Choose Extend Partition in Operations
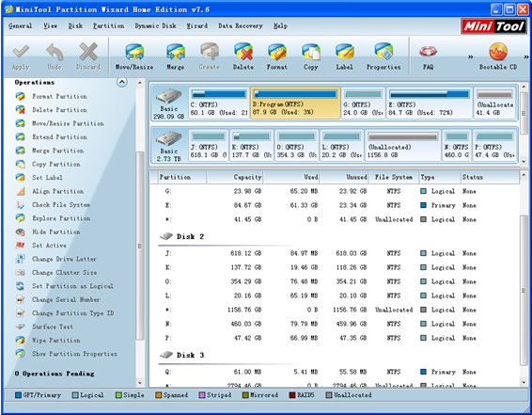 click(x=52, y=137)
